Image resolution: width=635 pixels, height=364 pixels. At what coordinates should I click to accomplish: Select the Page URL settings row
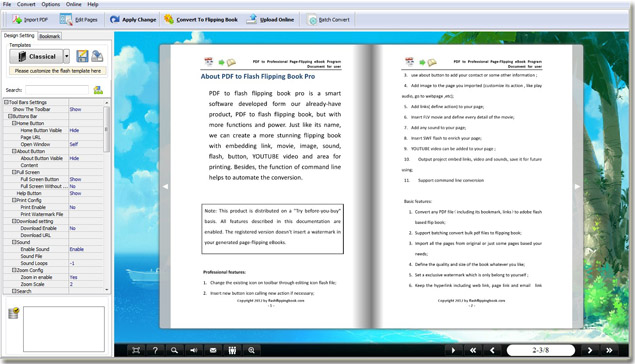[53, 137]
